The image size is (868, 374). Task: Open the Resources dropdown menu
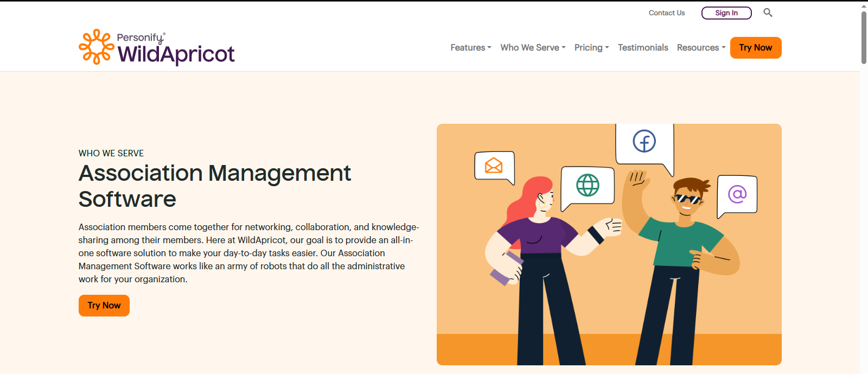701,48
